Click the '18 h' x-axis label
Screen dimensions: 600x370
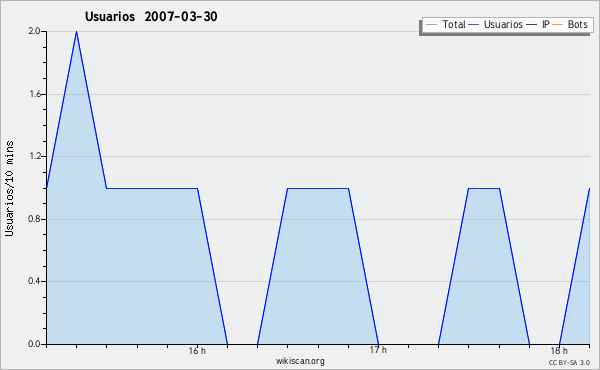(x=559, y=351)
